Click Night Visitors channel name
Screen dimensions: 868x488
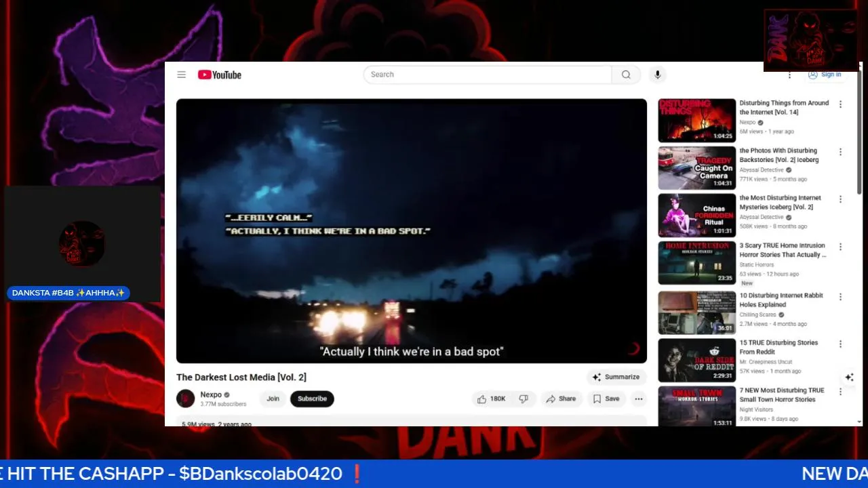(756, 409)
